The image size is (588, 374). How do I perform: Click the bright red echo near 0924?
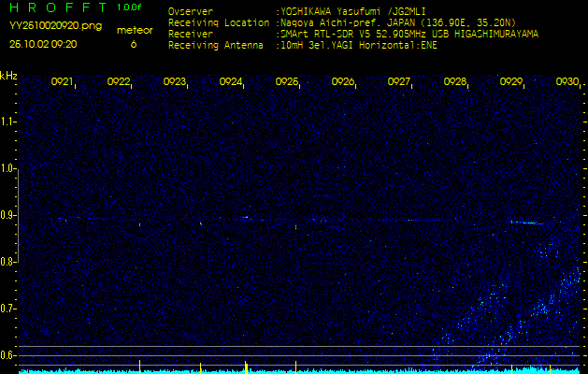pos(245,217)
